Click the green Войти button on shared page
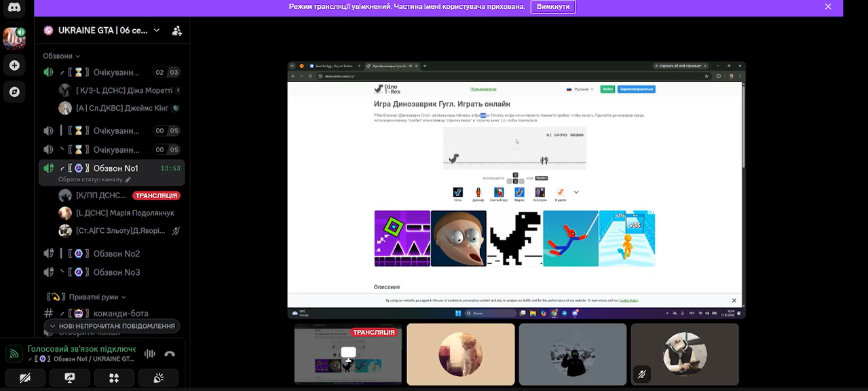This screenshot has height=391, width=868. click(x=607, y=89)
